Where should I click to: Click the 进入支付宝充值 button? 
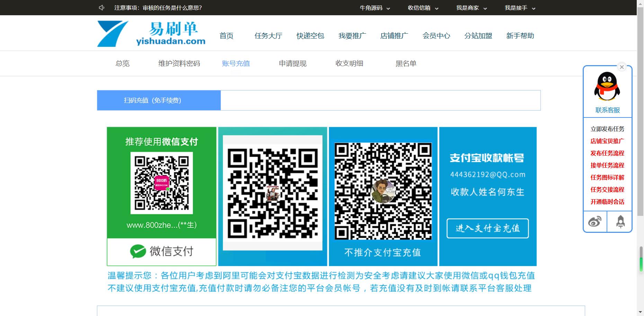(x=488, y=228)
